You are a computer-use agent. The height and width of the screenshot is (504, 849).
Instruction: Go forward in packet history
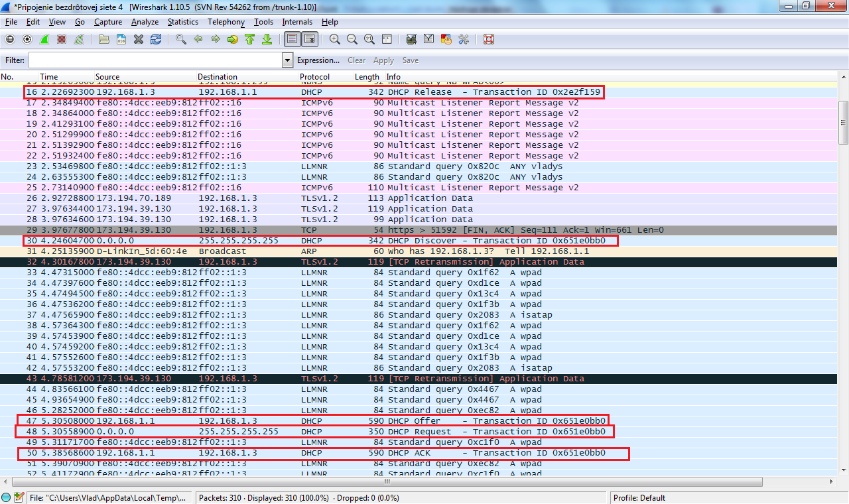coord(216,39)
